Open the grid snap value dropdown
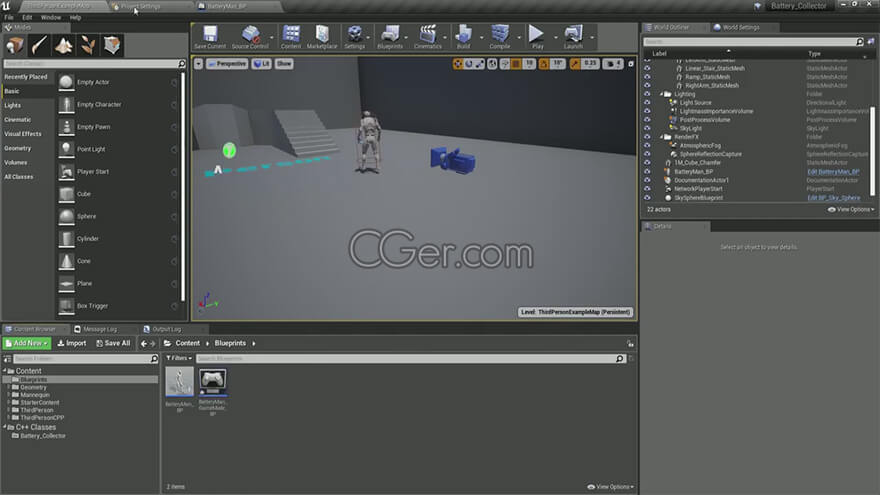The image size is (880, 495). (529, 64)
